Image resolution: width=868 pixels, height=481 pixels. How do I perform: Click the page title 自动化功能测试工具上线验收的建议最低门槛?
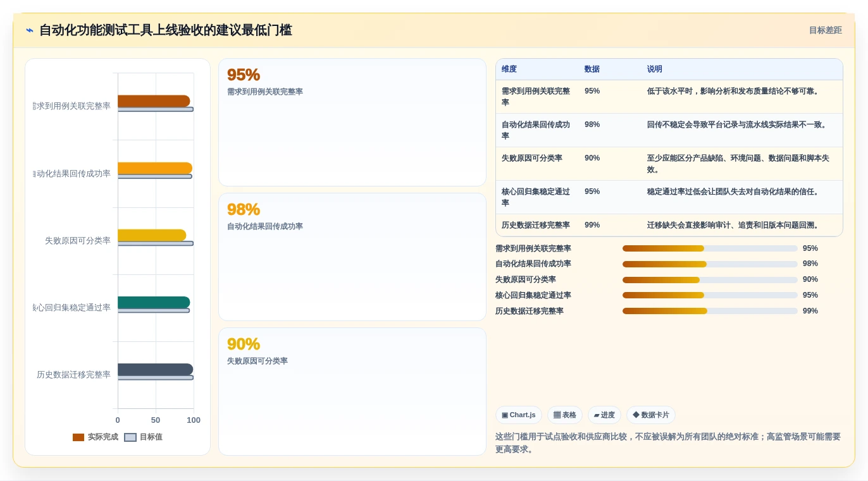pyautogui.click(x=166, y=30)
